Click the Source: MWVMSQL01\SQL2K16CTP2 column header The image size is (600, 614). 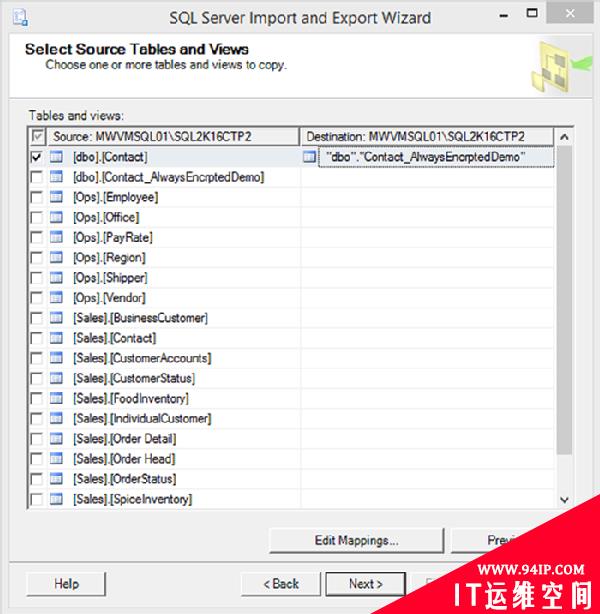pyautogui.click(x=173, y=137)
